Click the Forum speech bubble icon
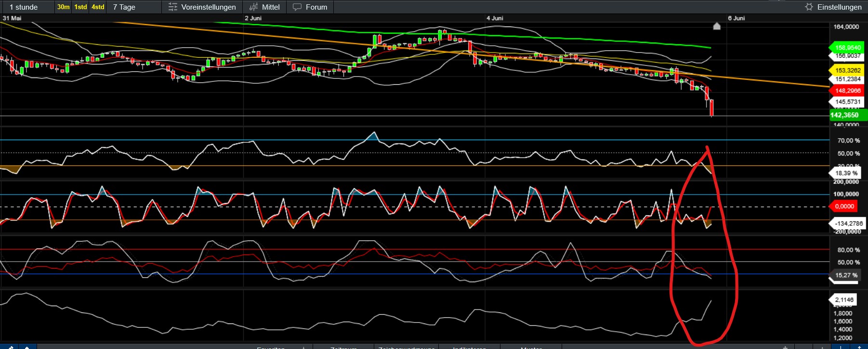 click(297, 7)
